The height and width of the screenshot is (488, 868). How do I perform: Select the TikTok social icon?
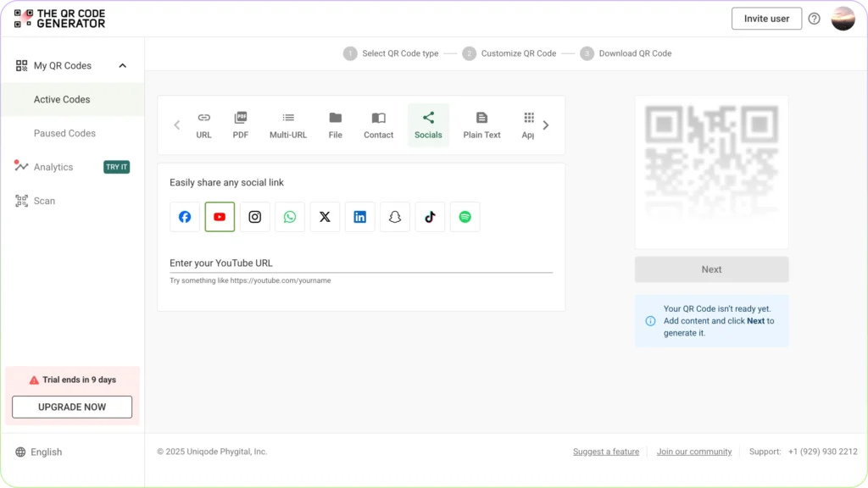pyautogui.click(x=430, y=217)
